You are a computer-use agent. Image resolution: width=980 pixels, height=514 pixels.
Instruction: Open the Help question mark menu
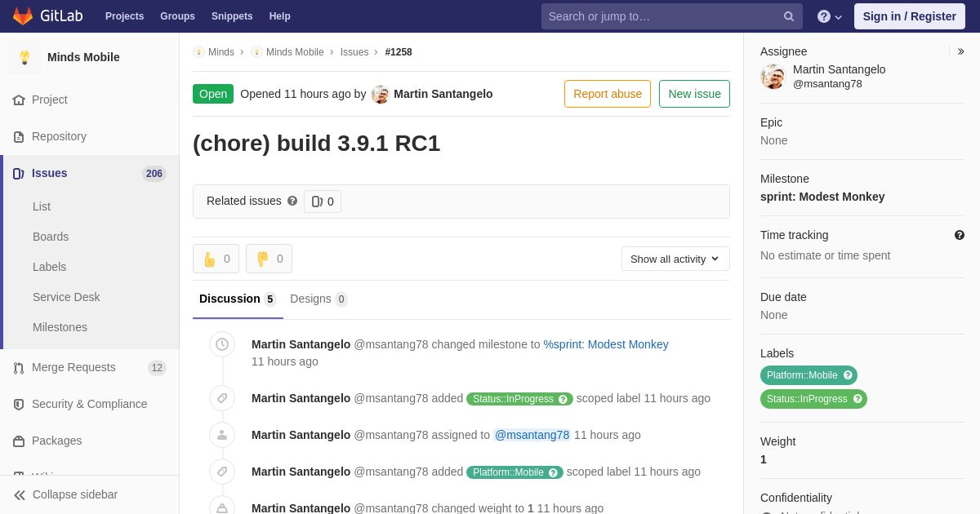click(x=830, y=16)
